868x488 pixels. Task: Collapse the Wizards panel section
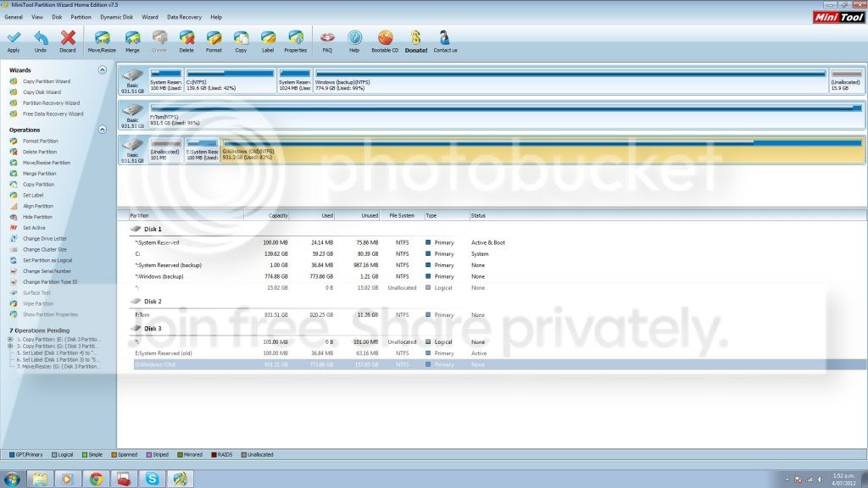pos(102,69)
